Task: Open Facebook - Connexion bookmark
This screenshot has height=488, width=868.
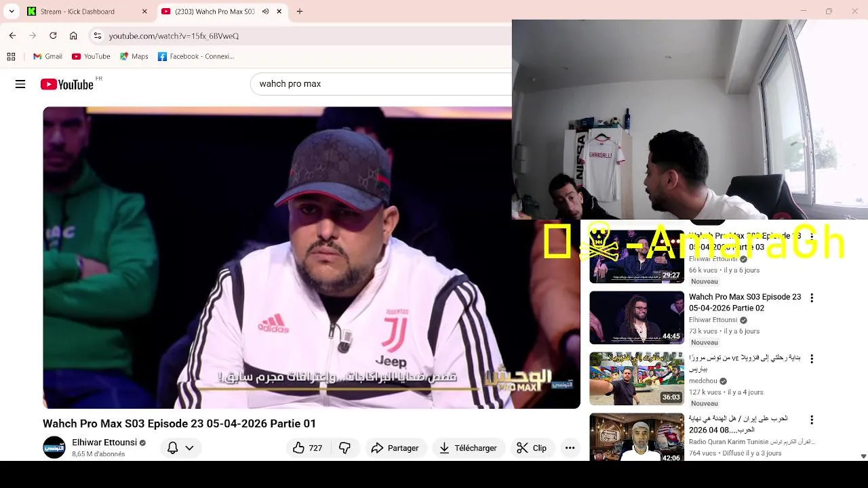Action: click(196, 56)
